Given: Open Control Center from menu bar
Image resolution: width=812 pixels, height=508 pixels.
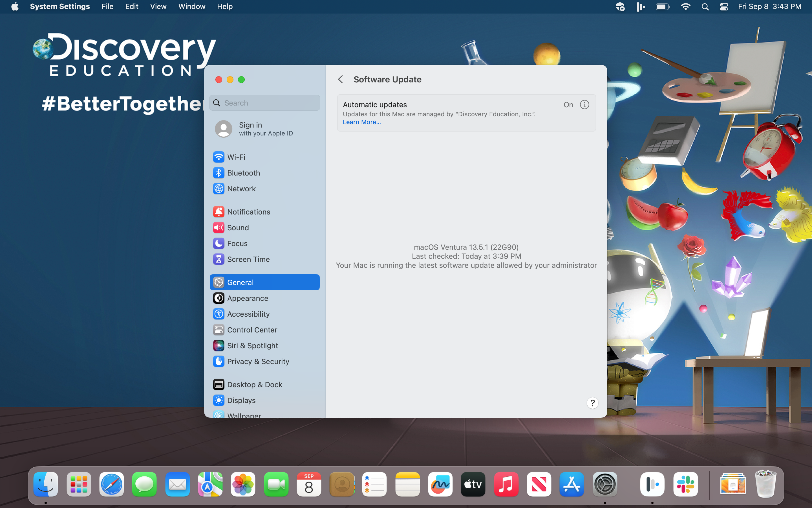Looking at the screenshot, I should [724, 7].
